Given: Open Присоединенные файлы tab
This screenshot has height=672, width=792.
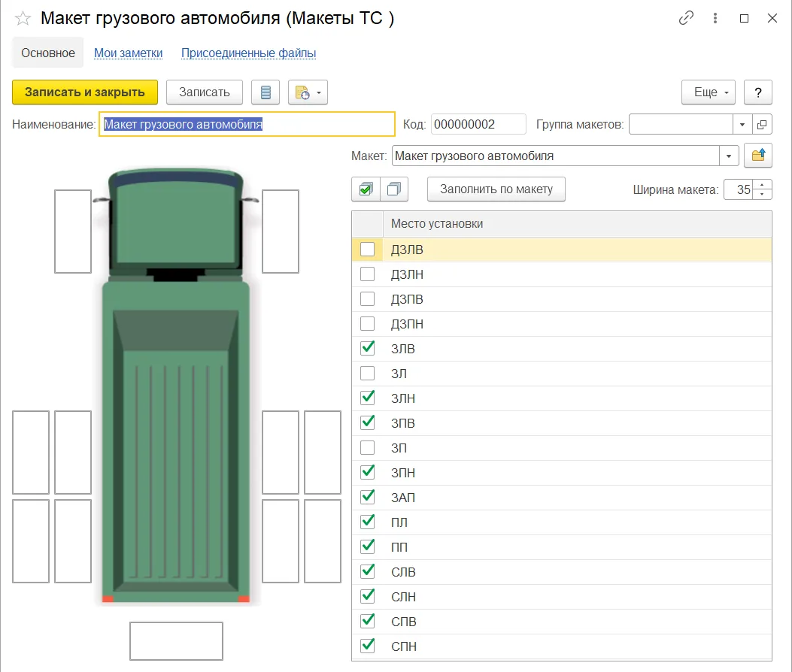Looking at the screenshot, I should (248, 53).
